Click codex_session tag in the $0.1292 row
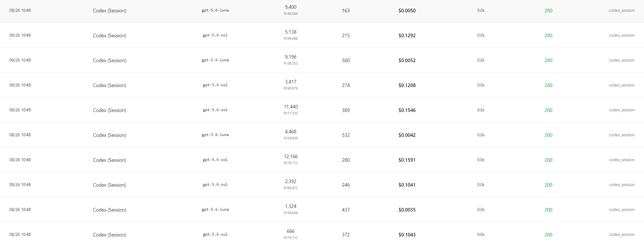Screen dimensions: 644x243 [622, 35]
